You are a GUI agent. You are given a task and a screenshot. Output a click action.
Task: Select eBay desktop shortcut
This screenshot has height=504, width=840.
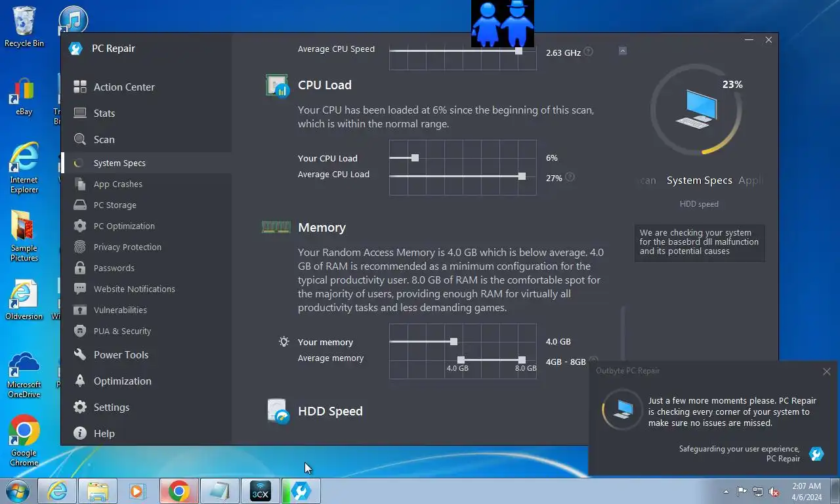click(x=24, y=97)
